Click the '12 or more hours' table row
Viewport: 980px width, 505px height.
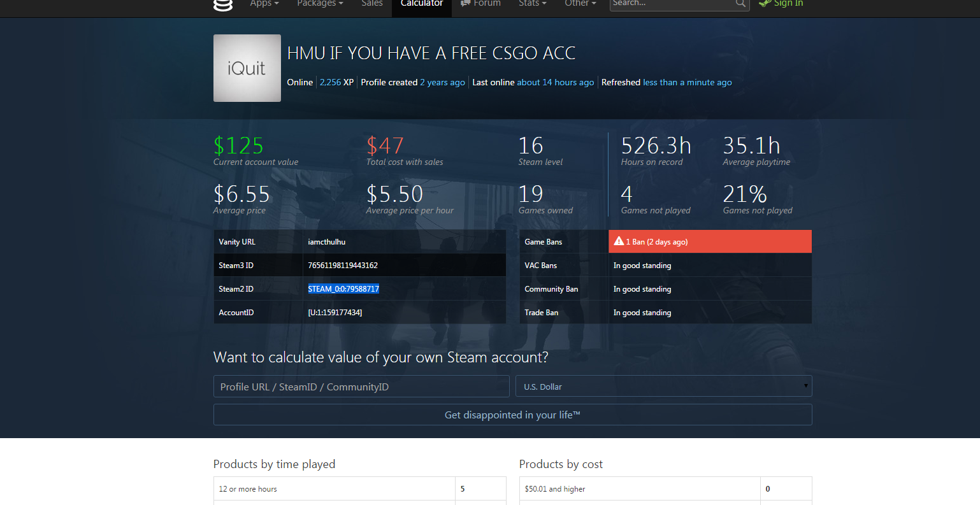coord(359,489)
